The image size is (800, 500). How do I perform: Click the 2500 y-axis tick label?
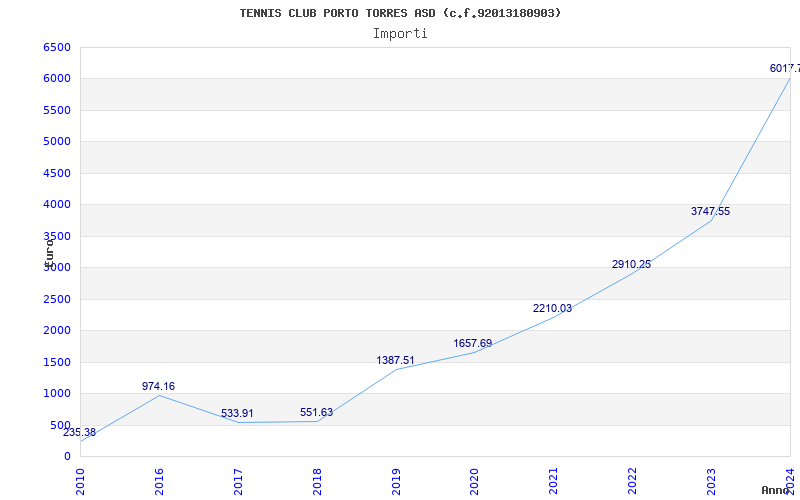57,299
